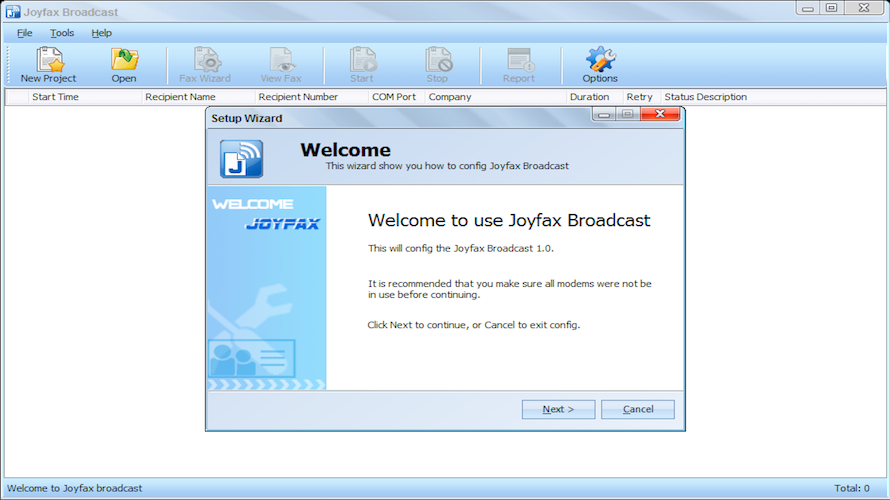Click the Joyfax logo in wizard header
Screen dimensions: 890x500
(x=241, y=159)
